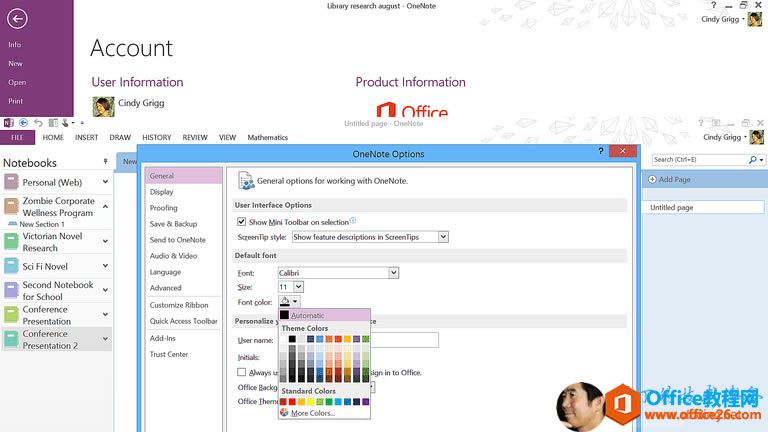Select the Automatic font color option
Viewport: 768px width, 432px height.
pos(308,315)
